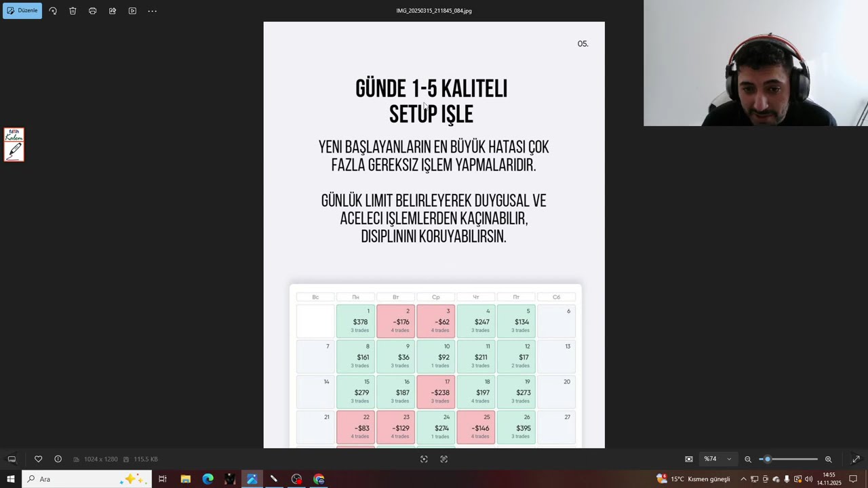868x488 pixels.
Task: Toggle filmstrip view icon in bottom bar
Action: coord(12,459)
